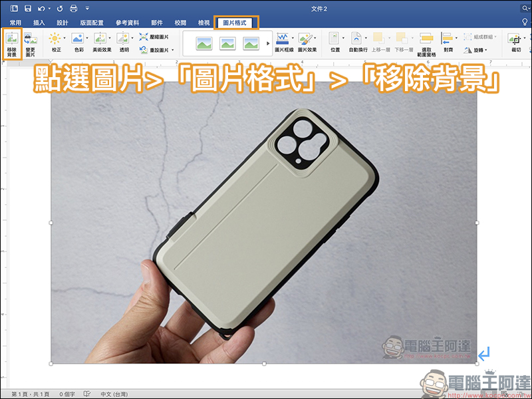Click the Undo arrow icon
The image size is (532, 399).
(41, 9)
